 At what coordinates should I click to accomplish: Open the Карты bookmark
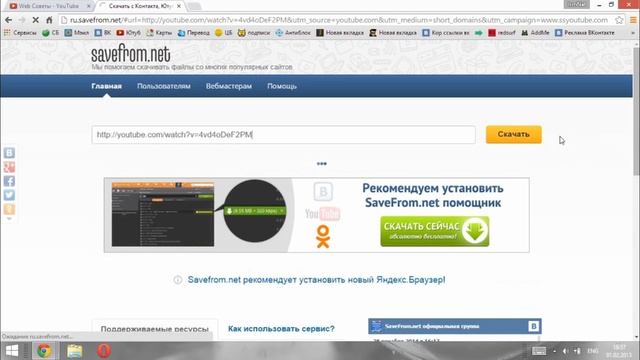tap(160, 33)
